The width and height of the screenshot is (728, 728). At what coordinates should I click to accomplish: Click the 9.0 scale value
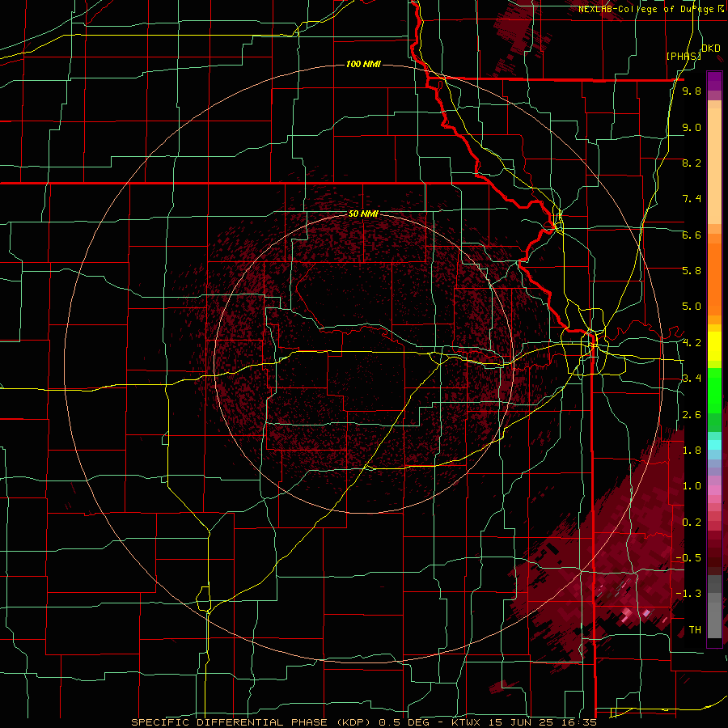pos(692,127)
